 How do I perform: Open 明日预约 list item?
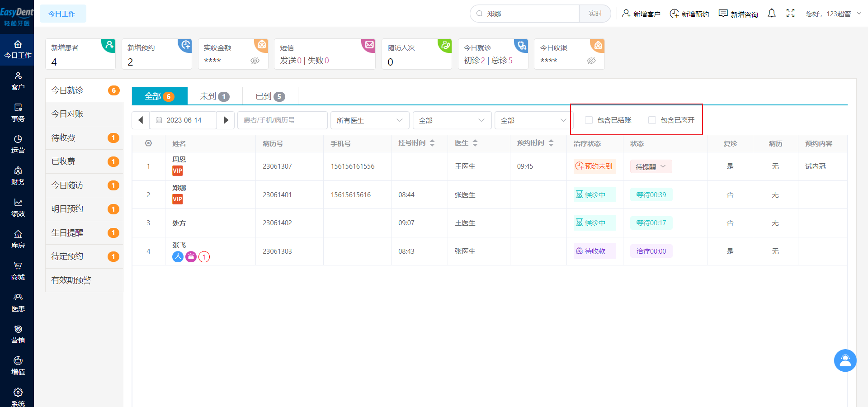[x=84, y=209]
